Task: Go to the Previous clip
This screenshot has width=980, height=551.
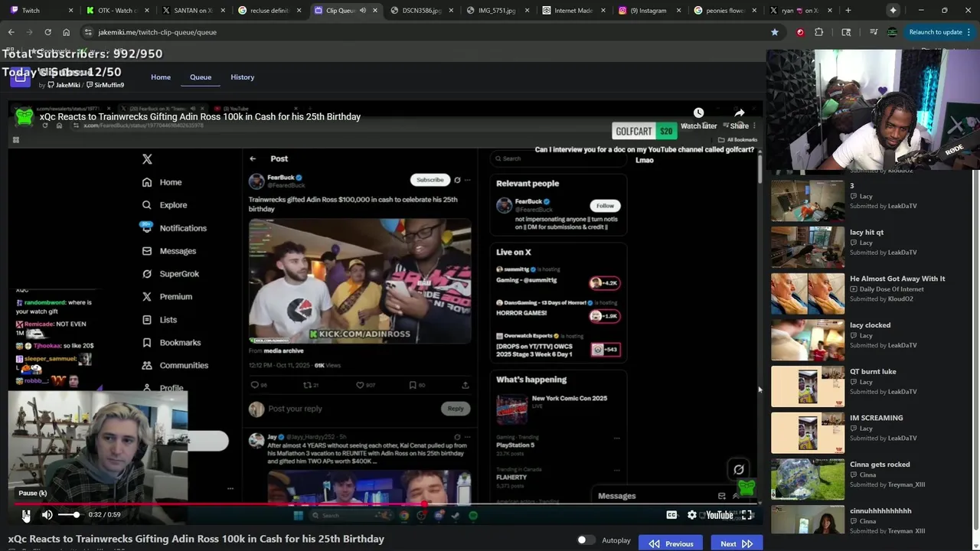Action: coord(671,543)
